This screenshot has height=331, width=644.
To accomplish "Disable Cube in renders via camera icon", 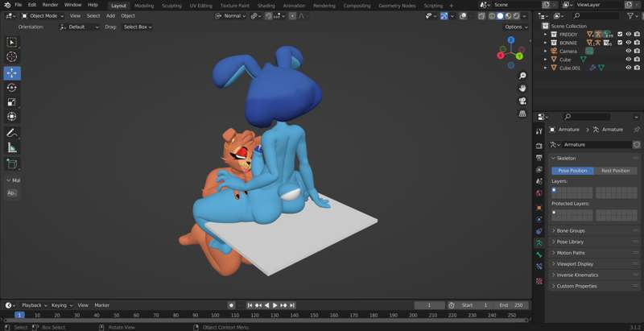I will tap(637, 60).
